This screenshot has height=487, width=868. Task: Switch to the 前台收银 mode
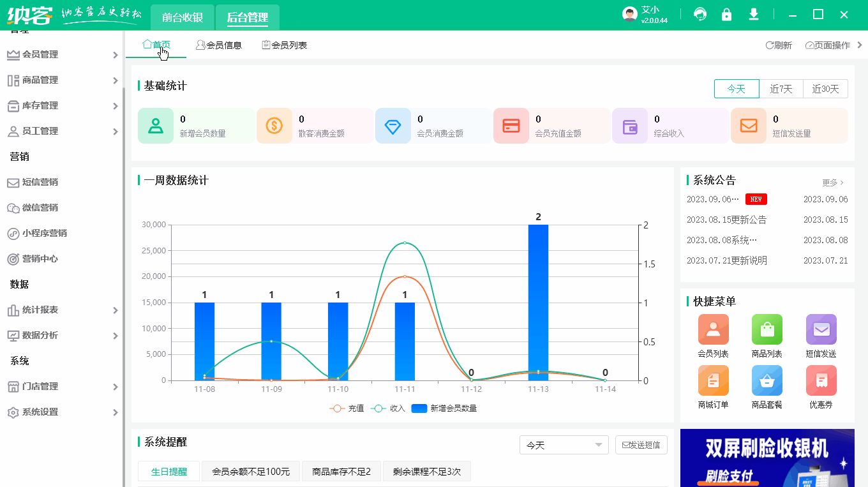(182, 17)
